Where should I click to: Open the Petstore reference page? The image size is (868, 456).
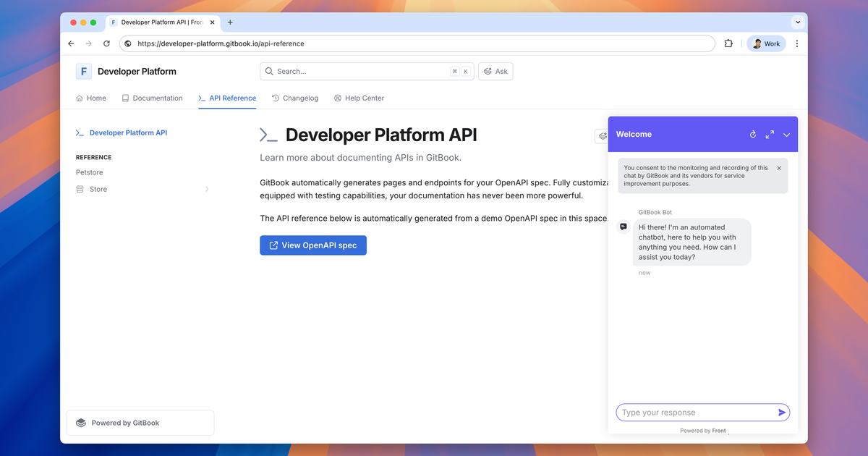pyautogui.click(x=89, y=172)
